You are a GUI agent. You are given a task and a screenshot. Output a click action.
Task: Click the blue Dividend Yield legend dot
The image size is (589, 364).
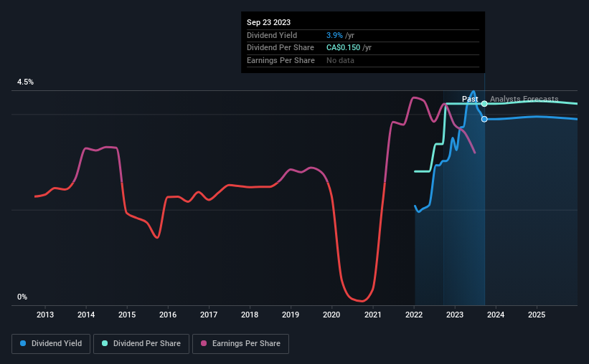(23, 343)
